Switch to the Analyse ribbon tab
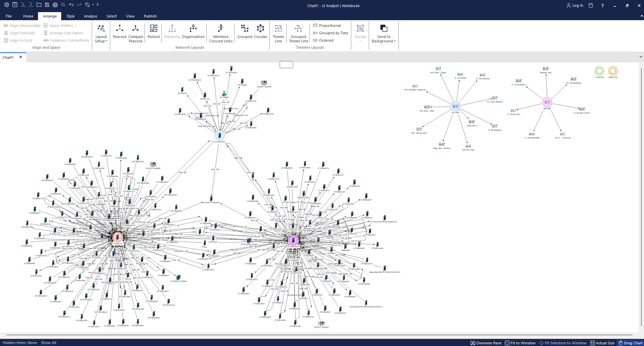Screen dimensions: 644x346 point(90,16)
